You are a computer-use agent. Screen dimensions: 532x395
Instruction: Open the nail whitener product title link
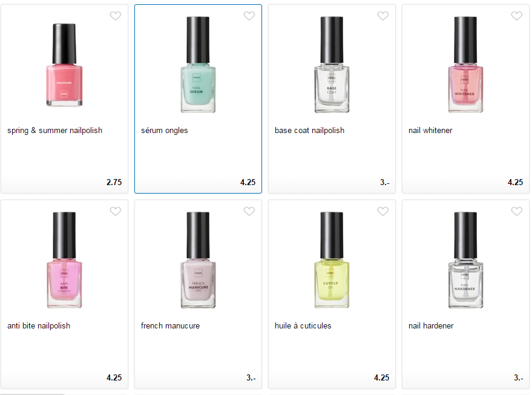430,131
